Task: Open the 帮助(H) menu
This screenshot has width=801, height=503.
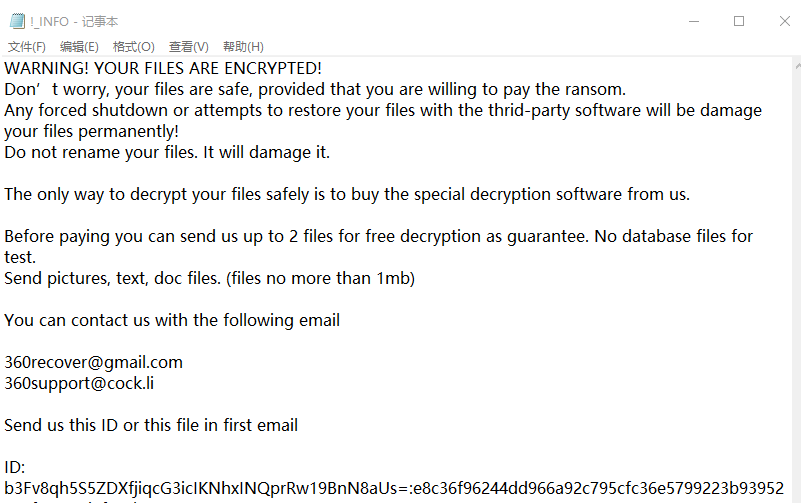Action: tap(243, 47)
